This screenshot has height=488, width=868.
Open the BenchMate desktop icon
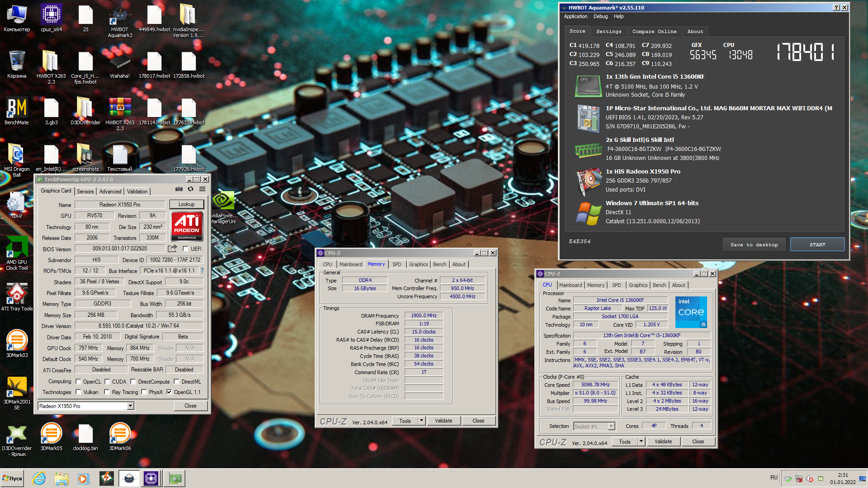tap(17, 111)
